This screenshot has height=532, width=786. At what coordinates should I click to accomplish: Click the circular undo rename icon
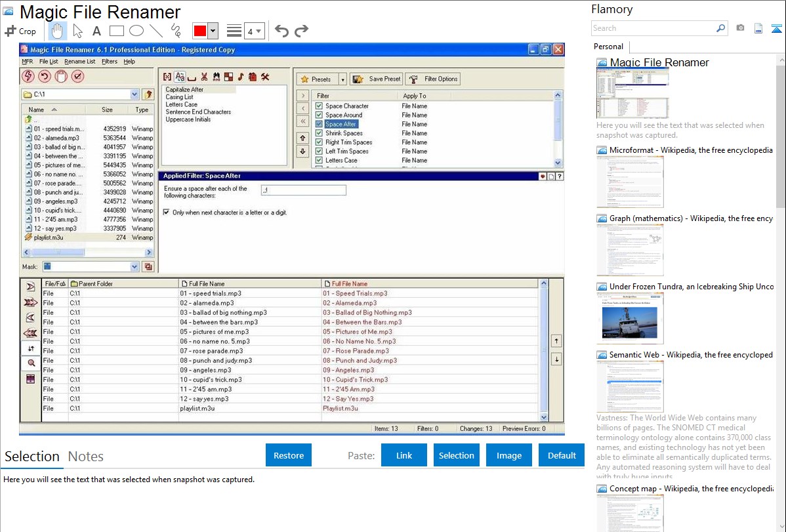click(45, 76)
